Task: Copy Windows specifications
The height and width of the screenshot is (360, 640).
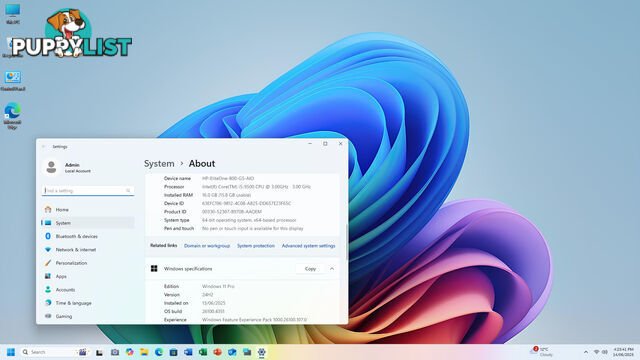Action: click(310, 269)
